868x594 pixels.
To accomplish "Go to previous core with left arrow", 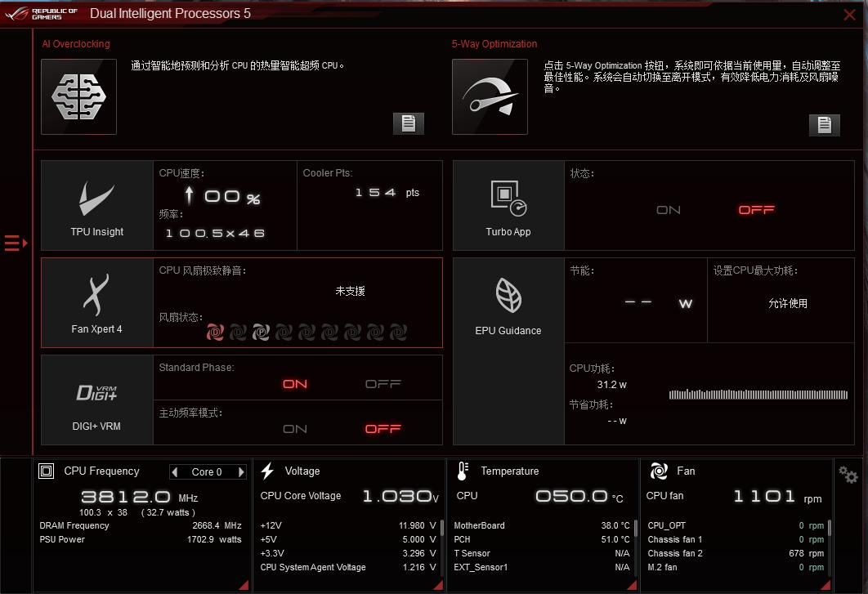I will coord(175,471).
